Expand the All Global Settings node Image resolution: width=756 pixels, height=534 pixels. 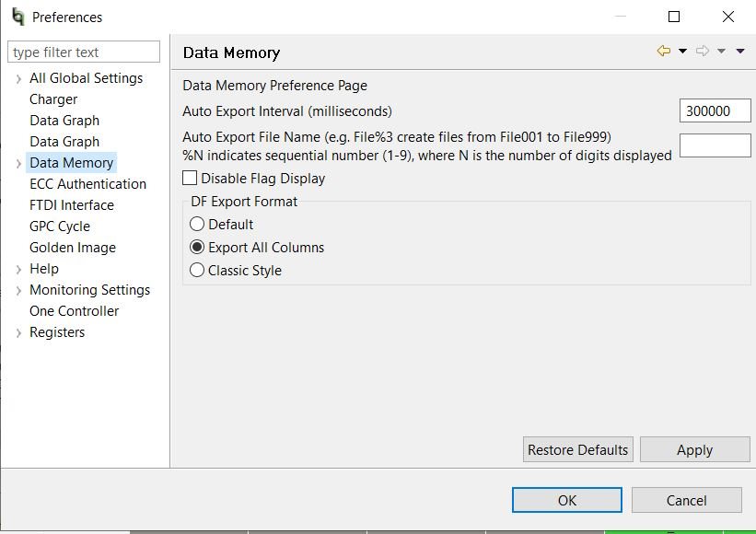[18, 78]
